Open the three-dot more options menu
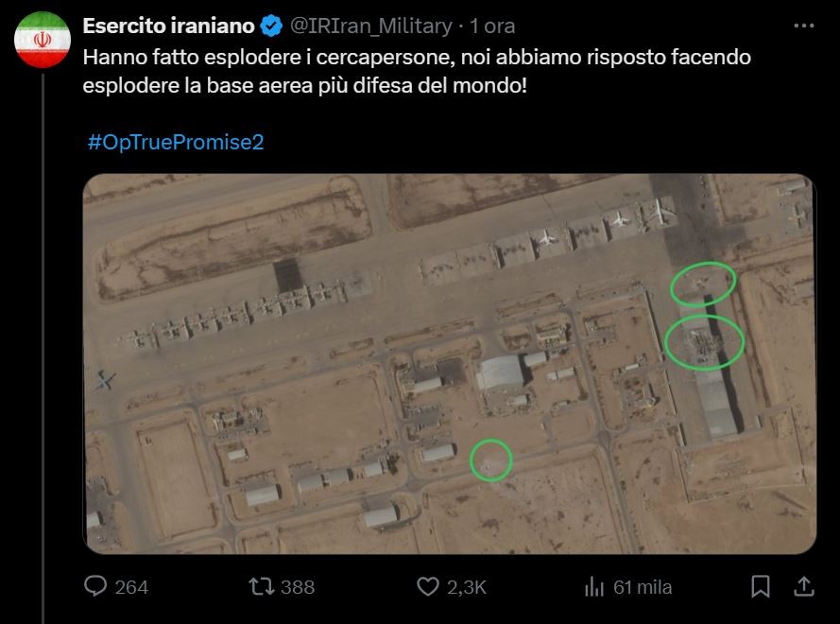Viewport: 840px width, 624px height. 803,26
